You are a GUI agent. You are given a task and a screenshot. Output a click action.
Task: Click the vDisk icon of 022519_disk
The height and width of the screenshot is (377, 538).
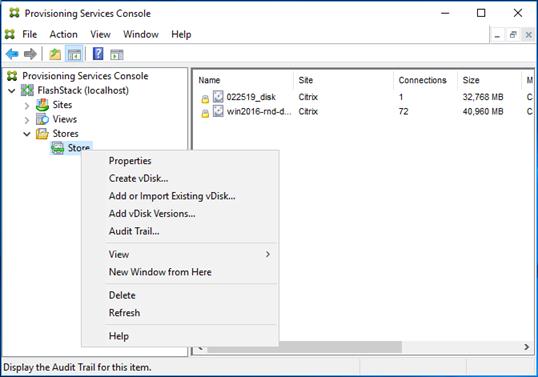[x=218, y=97]
